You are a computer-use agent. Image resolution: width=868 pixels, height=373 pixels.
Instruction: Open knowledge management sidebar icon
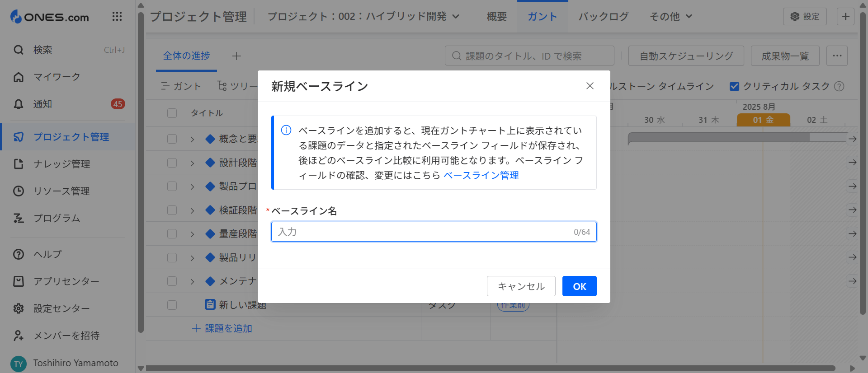click(x=19, y=164)
